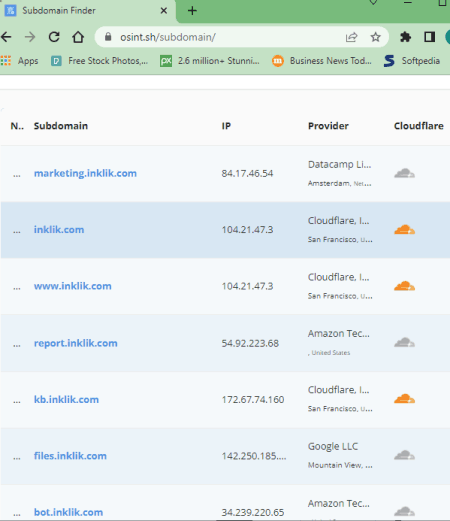Viewport: 450px width, 521px height.
Task: Open the Extensions puzzle icon
Action: click(405, 37)
